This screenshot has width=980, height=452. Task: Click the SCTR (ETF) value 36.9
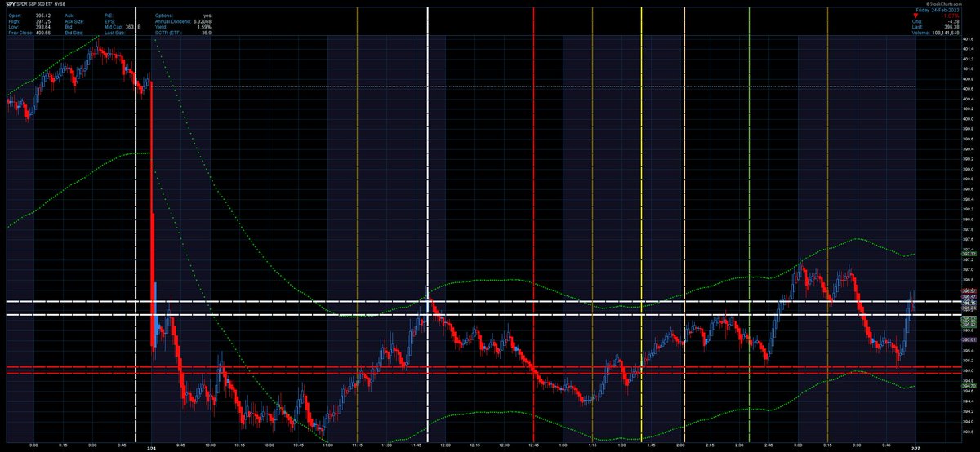coord(207,33)
